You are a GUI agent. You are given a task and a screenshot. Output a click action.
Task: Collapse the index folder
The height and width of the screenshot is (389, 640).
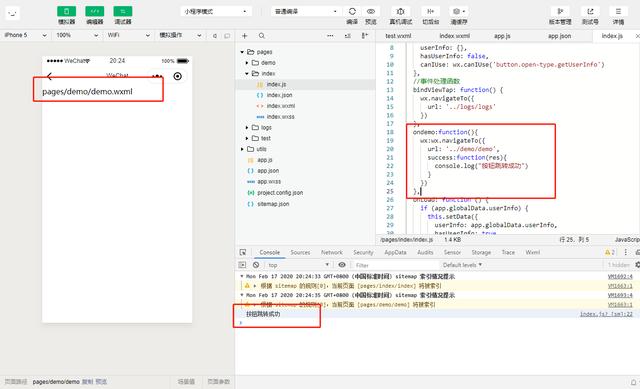click(247, 73)
